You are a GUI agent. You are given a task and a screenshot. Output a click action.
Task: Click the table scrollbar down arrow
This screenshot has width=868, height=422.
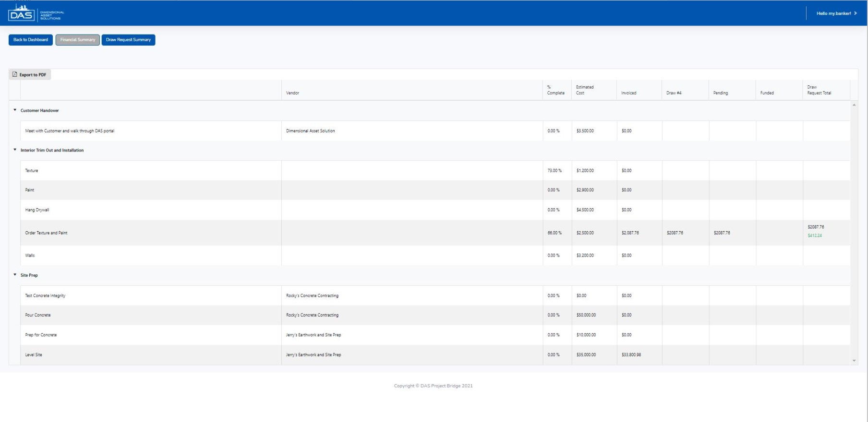point(854,361)
